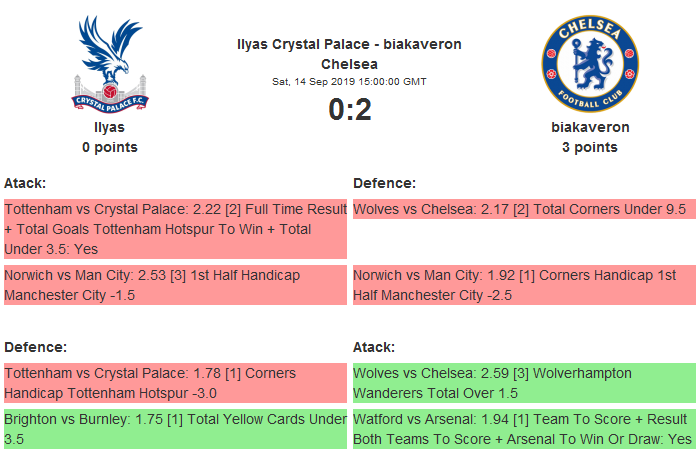Viewport: 700px width, 460px height.
Task: Select the biakaveron player name
Action: [x=590, y=127]
